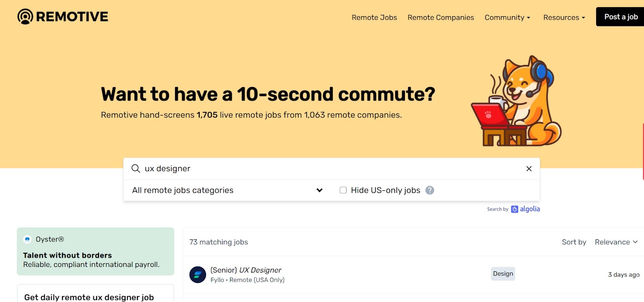Expand the Community menu
This screenshot has height=302, width=644.
(x=507, y=17)
